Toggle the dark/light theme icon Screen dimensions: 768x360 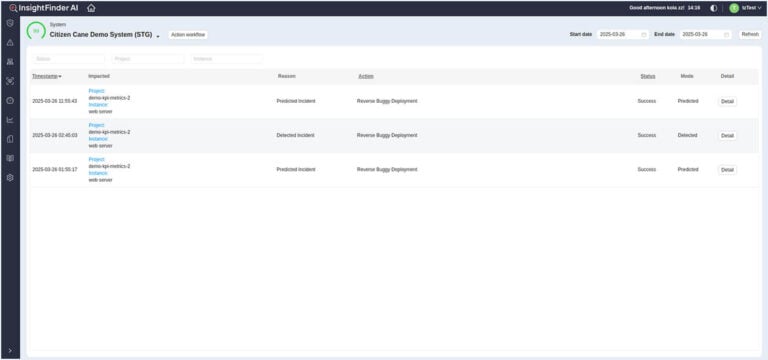click(714, 8)
